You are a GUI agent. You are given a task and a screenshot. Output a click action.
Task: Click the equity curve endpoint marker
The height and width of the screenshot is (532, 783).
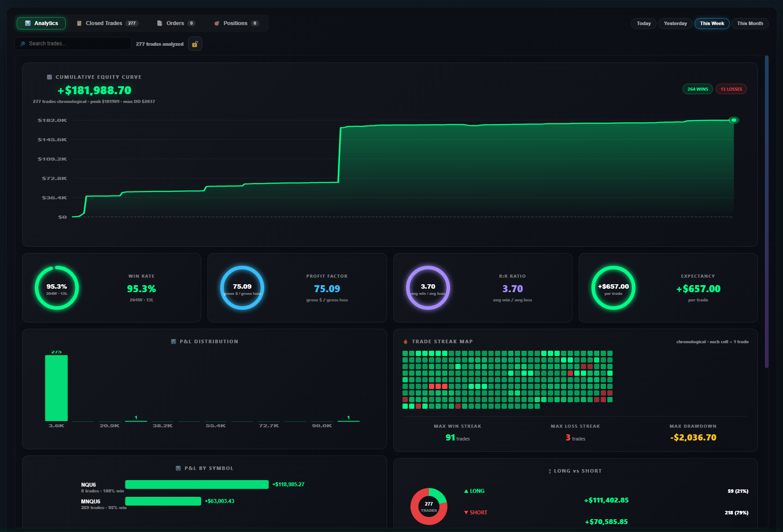pos(734,120)
